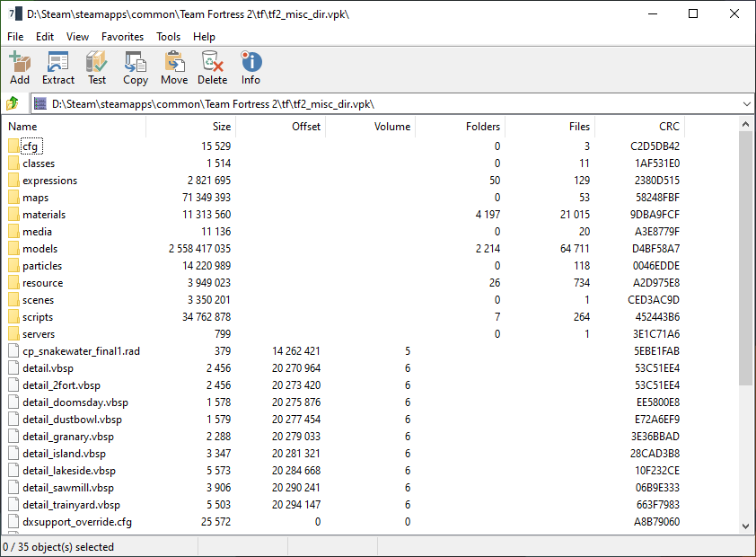Screen dimensions: 756x557
Task: Click the objects selected status text
Action: pos(58,547)
